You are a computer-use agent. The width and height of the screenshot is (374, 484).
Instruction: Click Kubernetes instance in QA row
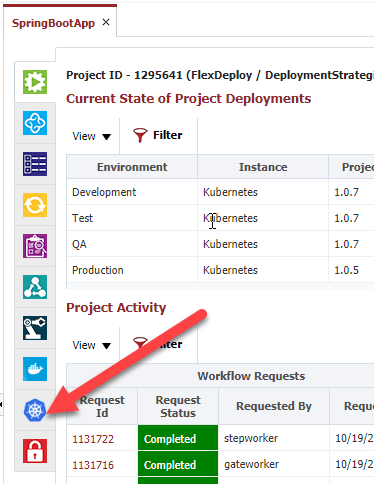pyautogui.click(x=230, y=244)
